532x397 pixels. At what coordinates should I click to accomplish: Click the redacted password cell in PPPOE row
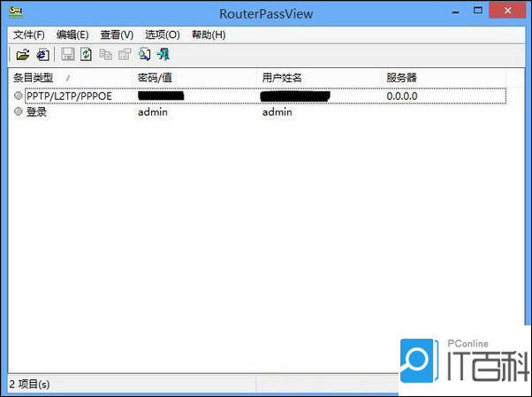pyautogui.click(x=161, y=95)
